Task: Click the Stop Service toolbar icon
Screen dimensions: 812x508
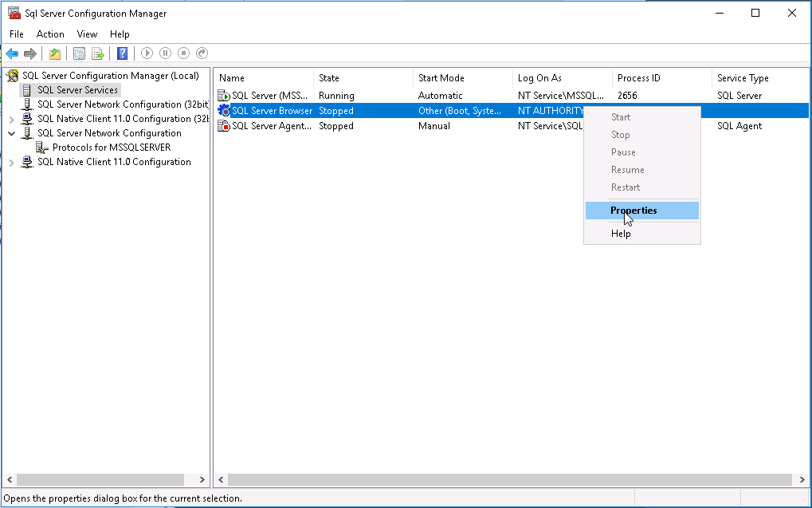Action: [184, 53]
